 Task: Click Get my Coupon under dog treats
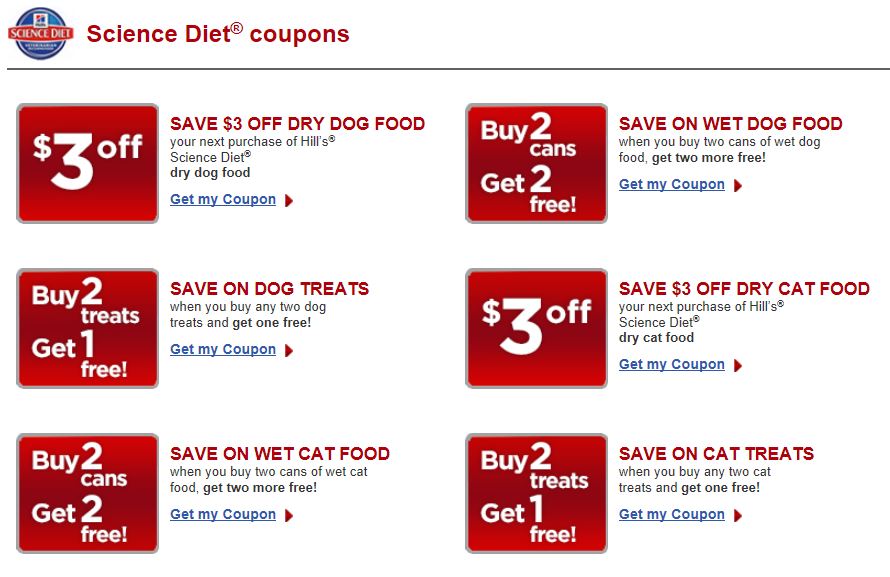(223, 349)
